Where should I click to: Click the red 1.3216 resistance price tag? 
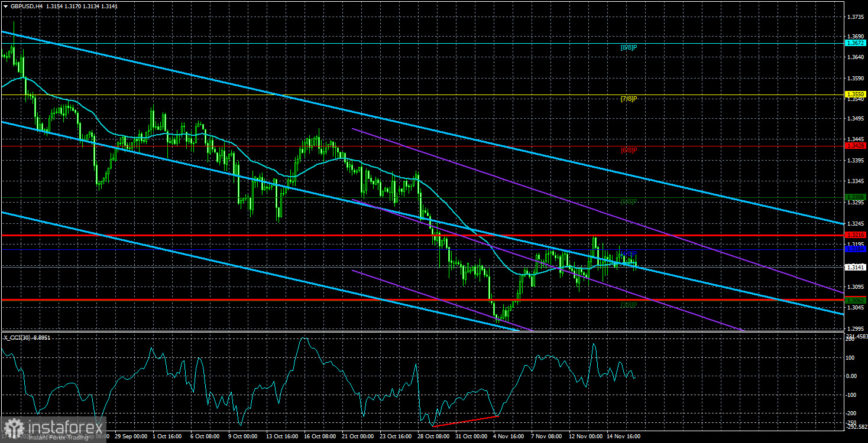point(856,236)
